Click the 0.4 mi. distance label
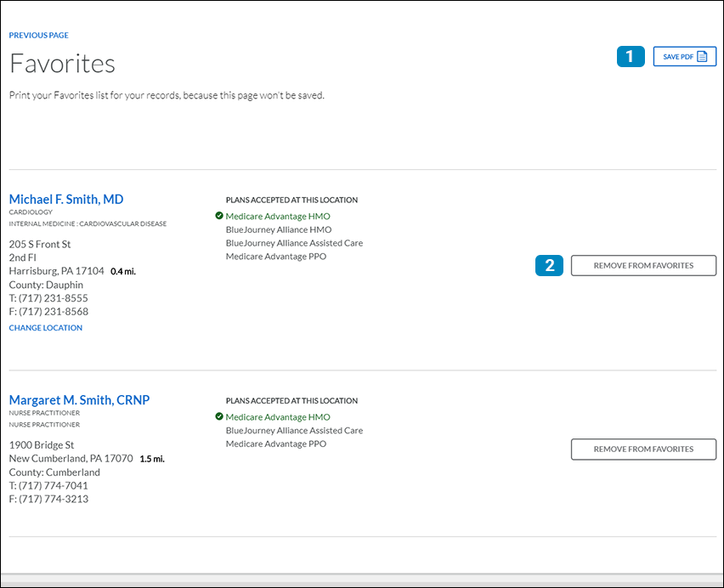 (123, 271)
